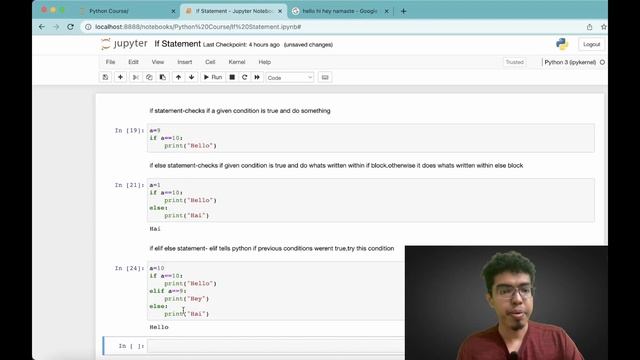Click the Trusted notebook indicator
This screenshot has width=640, height=360.
pyautogui.click(x=514, y=62)
